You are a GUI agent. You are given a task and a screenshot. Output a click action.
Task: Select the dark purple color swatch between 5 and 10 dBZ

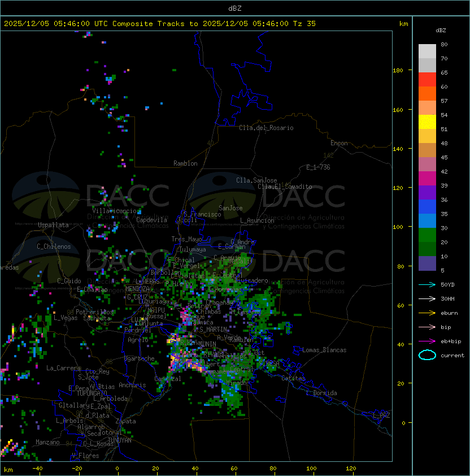click(x=427, y=263)
